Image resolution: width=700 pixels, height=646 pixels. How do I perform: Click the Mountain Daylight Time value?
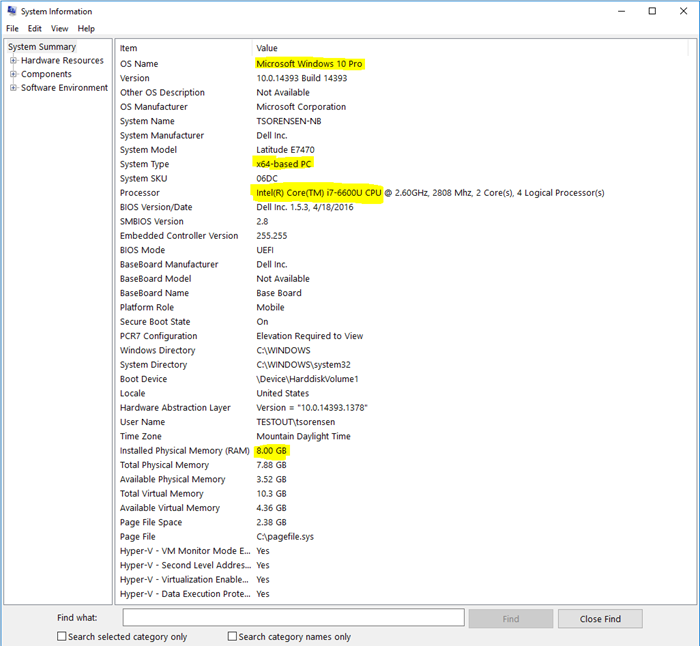point(303,436)
